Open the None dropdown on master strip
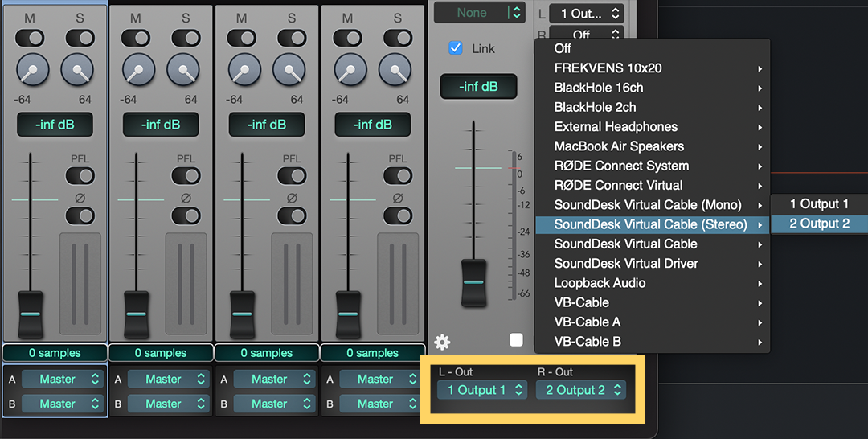Image resolution: width=868 pixels, height=439 pixels. click(479, 13)
